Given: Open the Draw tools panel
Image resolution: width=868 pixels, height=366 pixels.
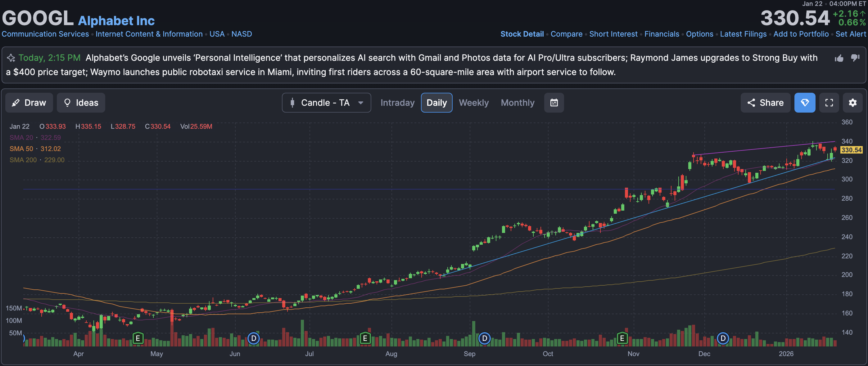Looking at the screenshot, I should tap(29, 103).
